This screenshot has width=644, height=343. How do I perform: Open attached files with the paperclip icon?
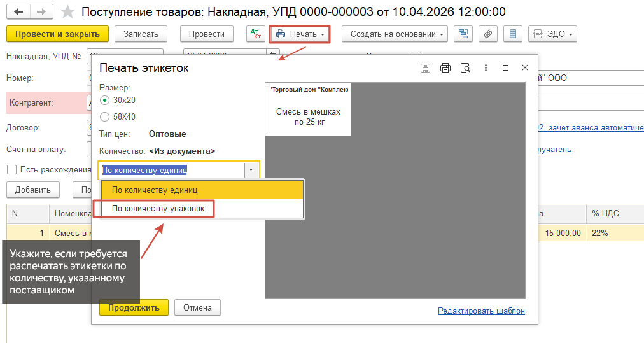(488, 34)
